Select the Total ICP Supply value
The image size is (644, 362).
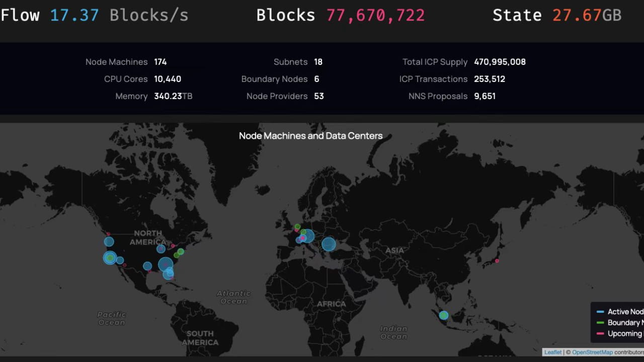click(x=499, y=61)
